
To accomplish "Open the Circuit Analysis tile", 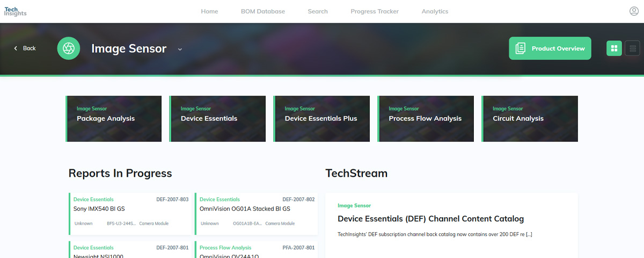I will coord(530,119).
